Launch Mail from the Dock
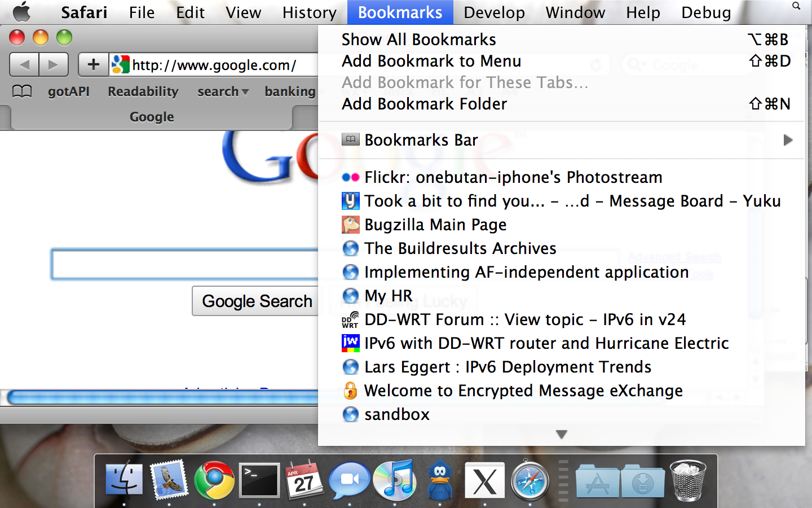812x508 pixels. click(169, 479)
